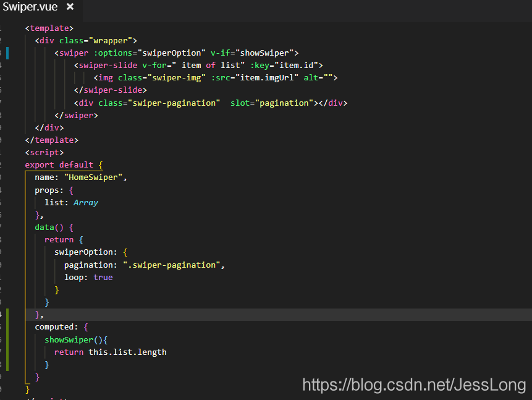Click the class="wrapper" div line
Screen dimensions: 532x400
point(86,41)
